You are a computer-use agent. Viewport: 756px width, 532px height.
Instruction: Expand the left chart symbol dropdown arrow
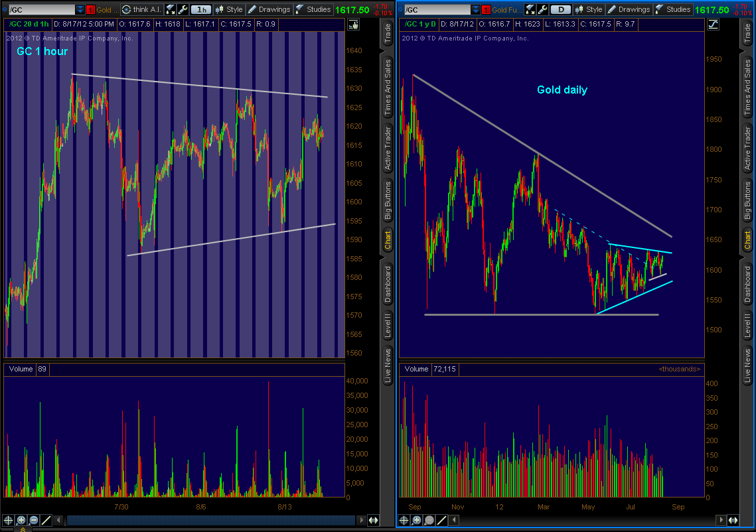click(x=80, y=9)
